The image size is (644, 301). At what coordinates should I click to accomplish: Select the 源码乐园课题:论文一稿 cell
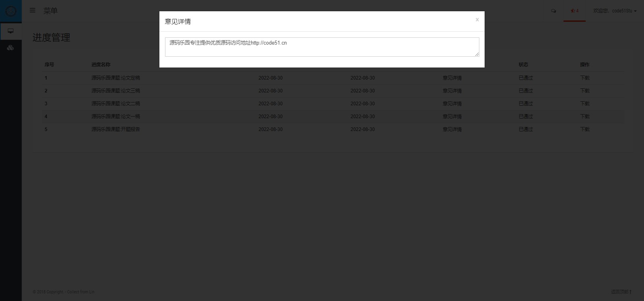pos(116,117)
